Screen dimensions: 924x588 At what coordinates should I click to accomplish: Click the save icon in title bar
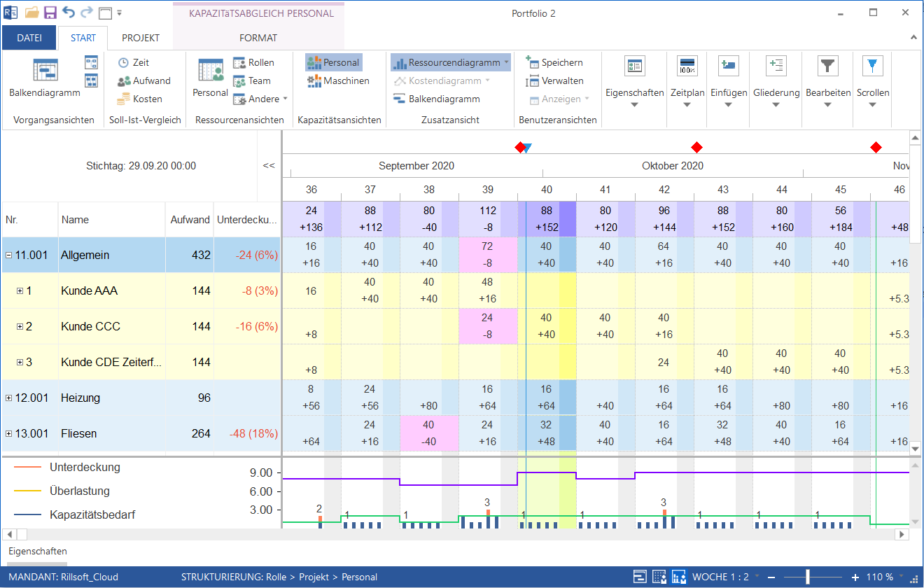tap(50, 13)
